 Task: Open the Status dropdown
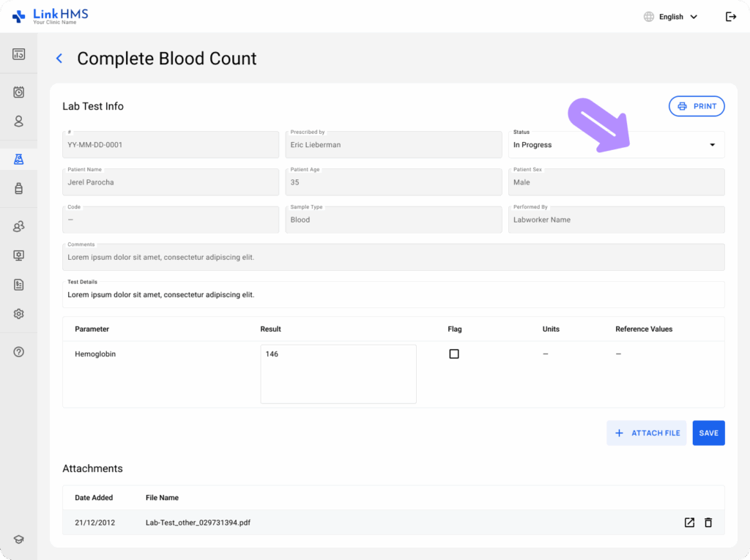click(616, 144)
